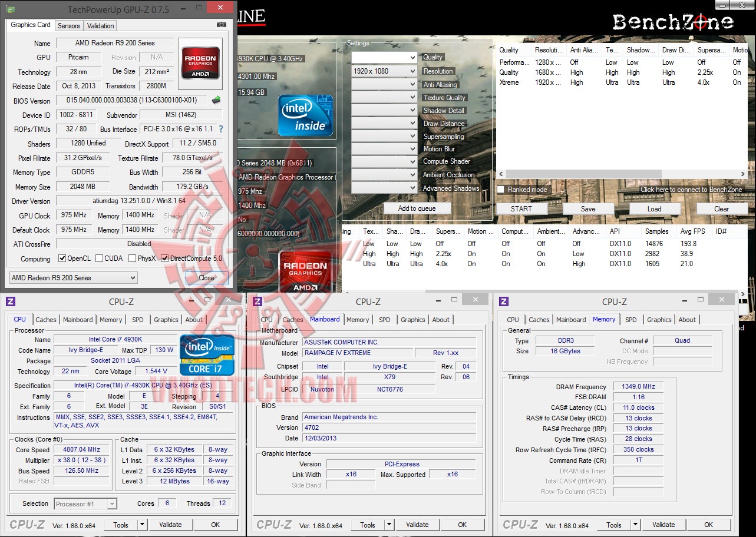Switch to the Sensors tab in GPU-Z

coord(69,26)
